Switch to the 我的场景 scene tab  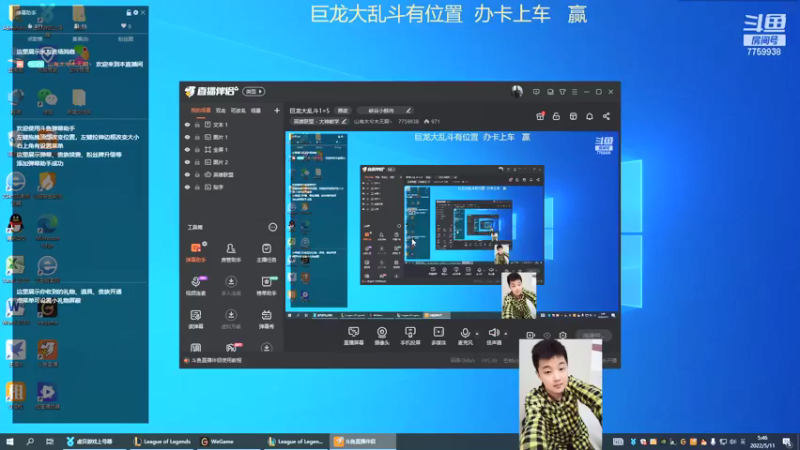pos(201,111)
